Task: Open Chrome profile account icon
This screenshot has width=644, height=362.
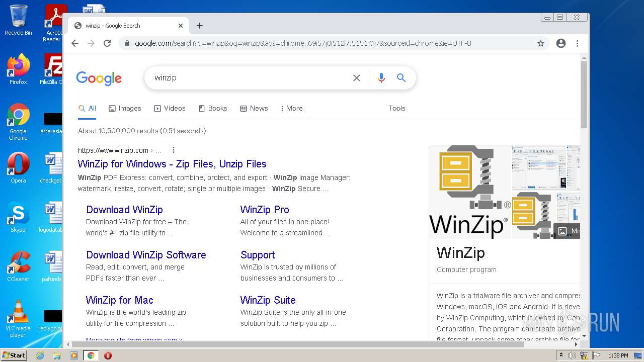Action: point(561,43)
